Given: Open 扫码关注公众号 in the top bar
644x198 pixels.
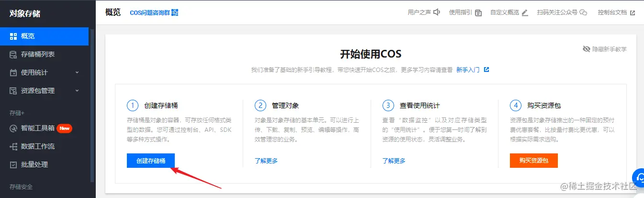Looking at the screenshot, I should [x=557, y=12].
